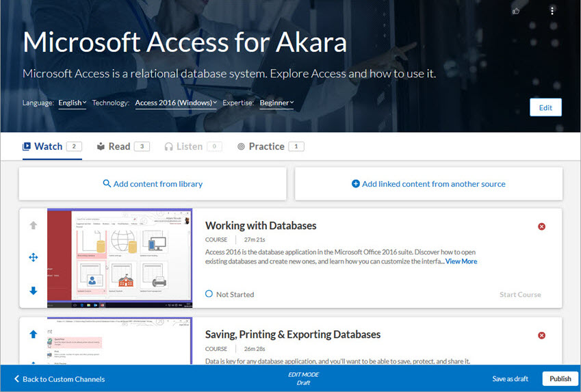Move Saving, Printing & Exporting Databases up

tap(33, 335)
